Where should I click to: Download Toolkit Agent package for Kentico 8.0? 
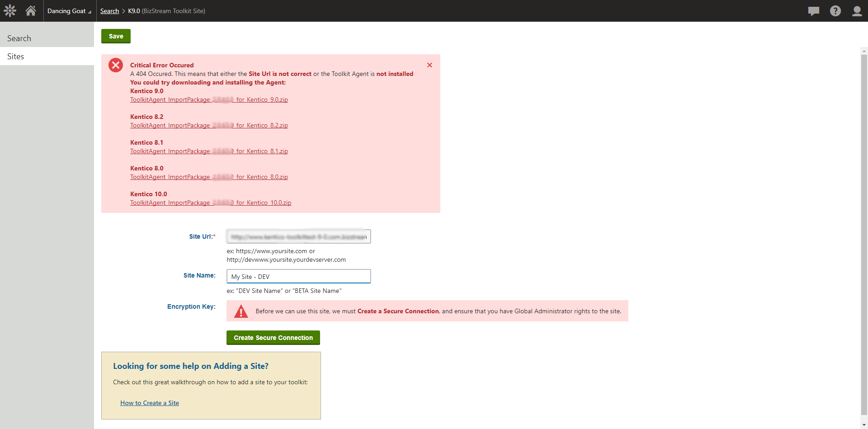[209, 177]
